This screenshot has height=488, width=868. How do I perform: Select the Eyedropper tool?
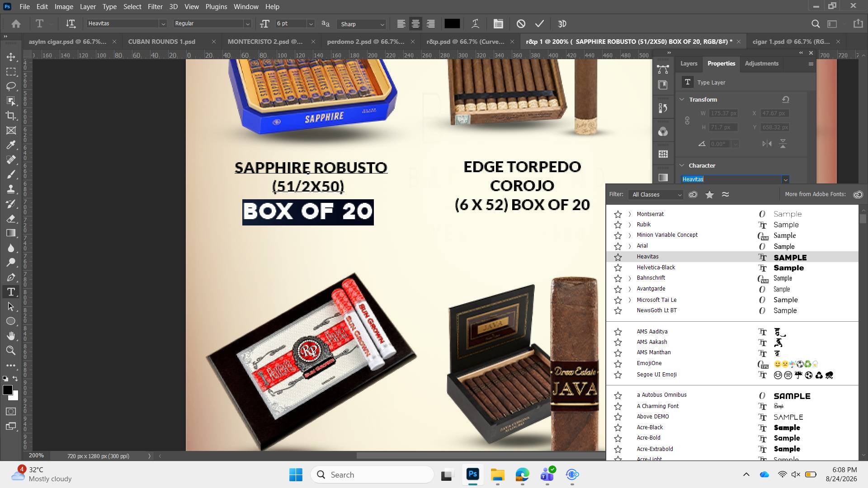tap(11, 145)
